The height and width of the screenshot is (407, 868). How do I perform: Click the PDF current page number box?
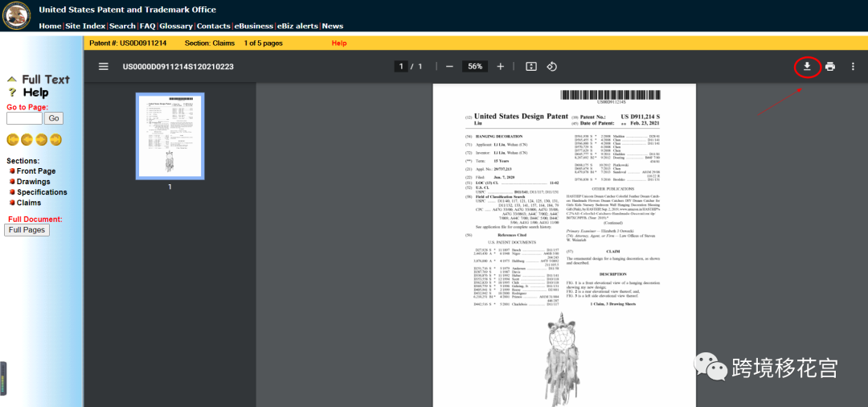click(x=401, y=67)
